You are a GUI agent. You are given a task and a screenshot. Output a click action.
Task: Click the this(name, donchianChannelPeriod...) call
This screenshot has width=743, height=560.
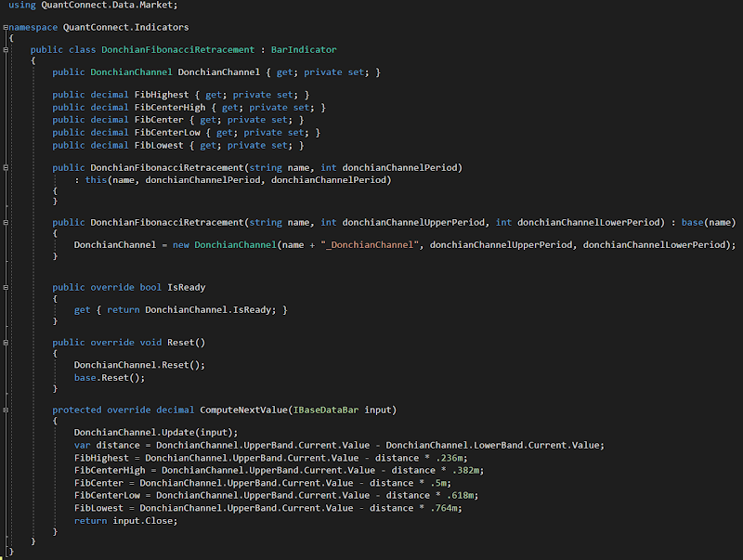click(239, 180)
